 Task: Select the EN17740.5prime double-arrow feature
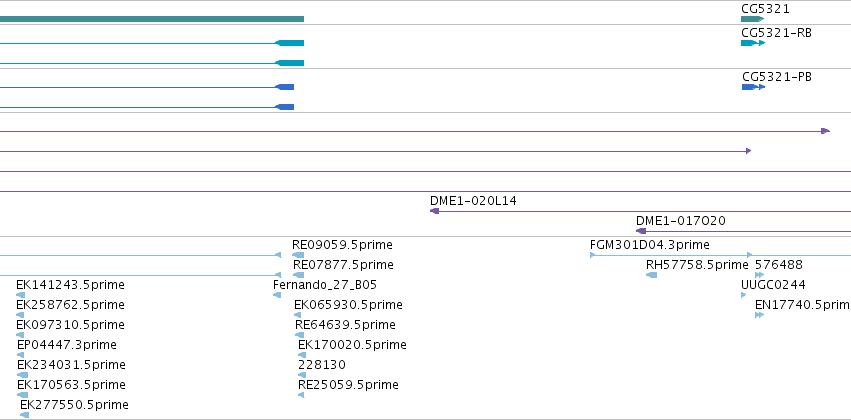pos(759,315)
